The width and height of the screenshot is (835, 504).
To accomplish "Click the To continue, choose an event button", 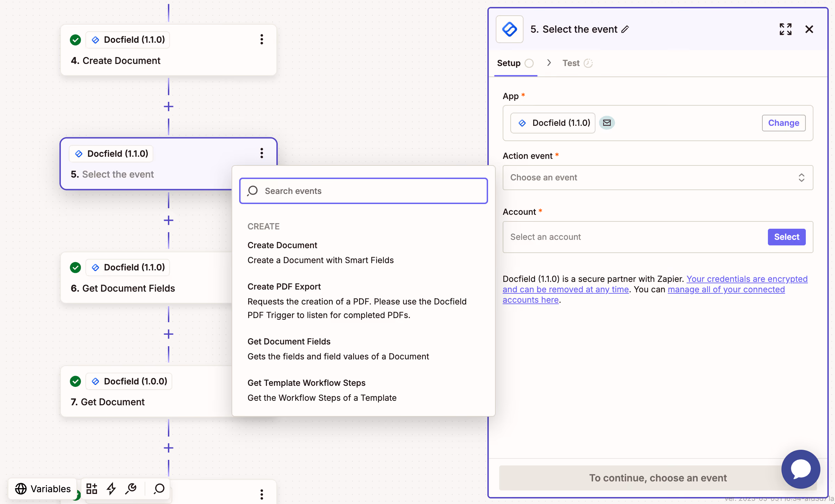I will click(x=658, y=478).
